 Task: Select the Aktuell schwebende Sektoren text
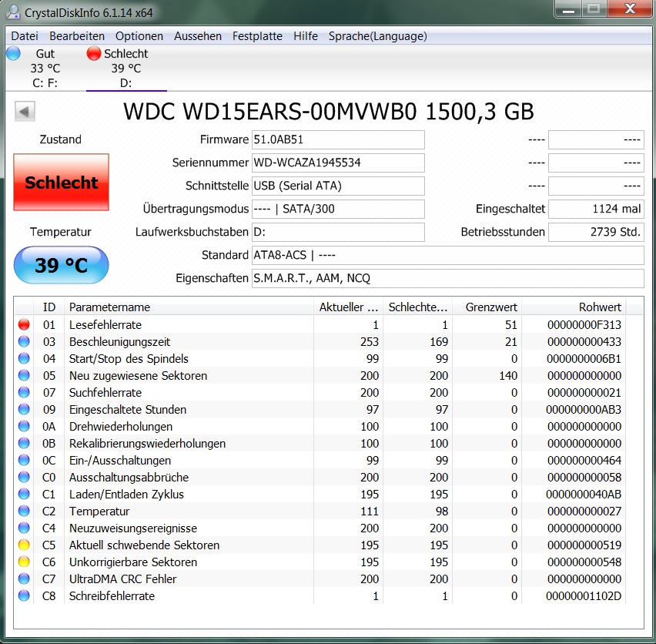coord(144,545)
